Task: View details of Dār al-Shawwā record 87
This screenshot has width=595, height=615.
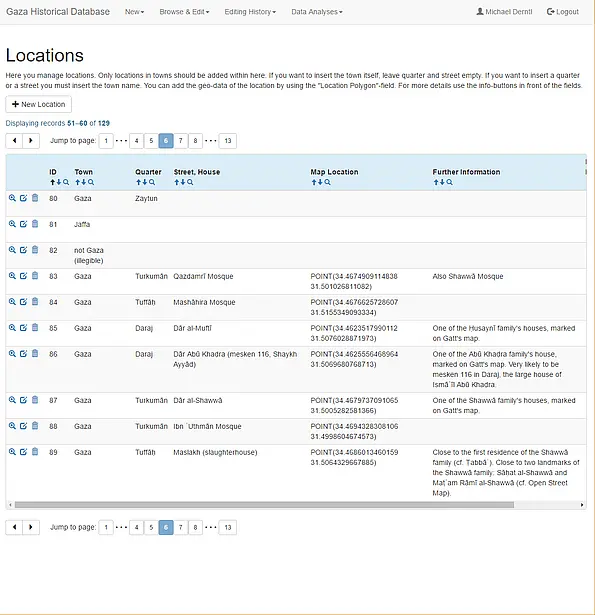Action: [x=12, y=400]
